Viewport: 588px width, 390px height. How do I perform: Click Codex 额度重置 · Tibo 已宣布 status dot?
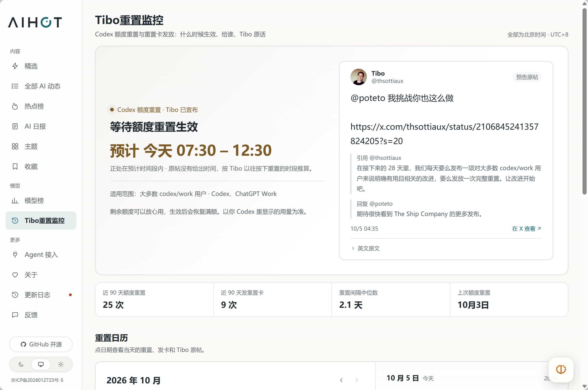(112, 110)
